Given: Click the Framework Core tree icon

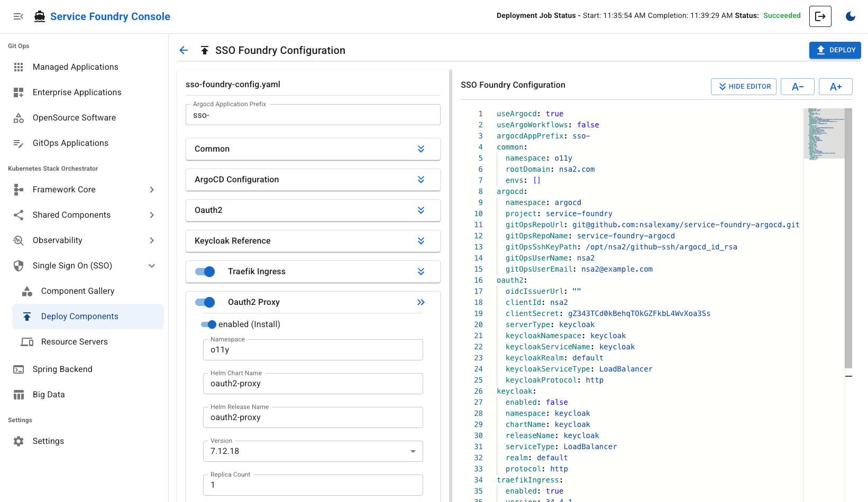Looking at the screenshot, I should point(19,190).
